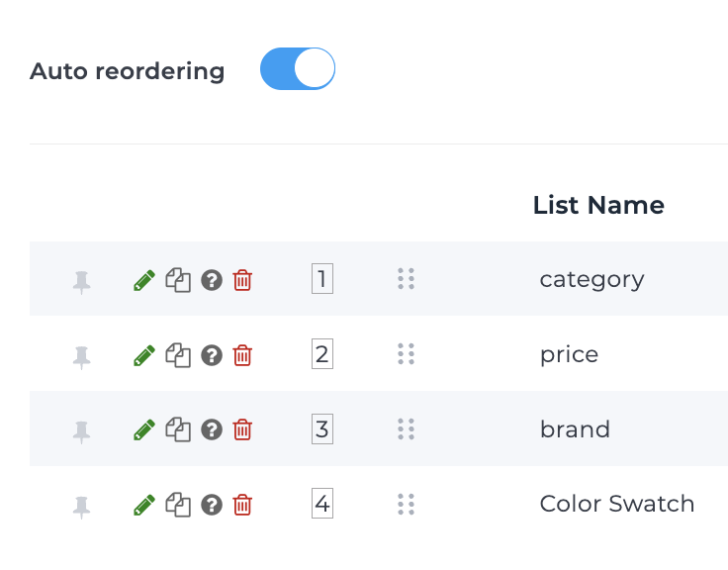Screen dimensions: 728x570
Task: Select the Color Swatch list name
Action: pos(617,504)
